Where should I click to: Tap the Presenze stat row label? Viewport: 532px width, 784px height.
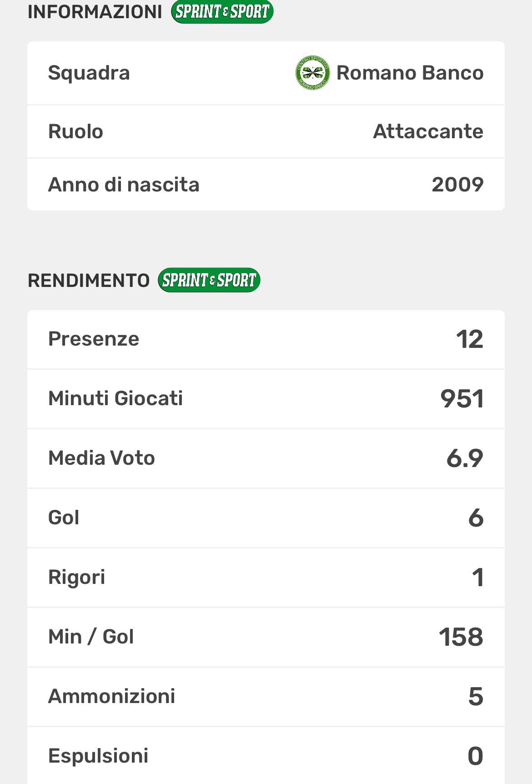coord(94,339)
